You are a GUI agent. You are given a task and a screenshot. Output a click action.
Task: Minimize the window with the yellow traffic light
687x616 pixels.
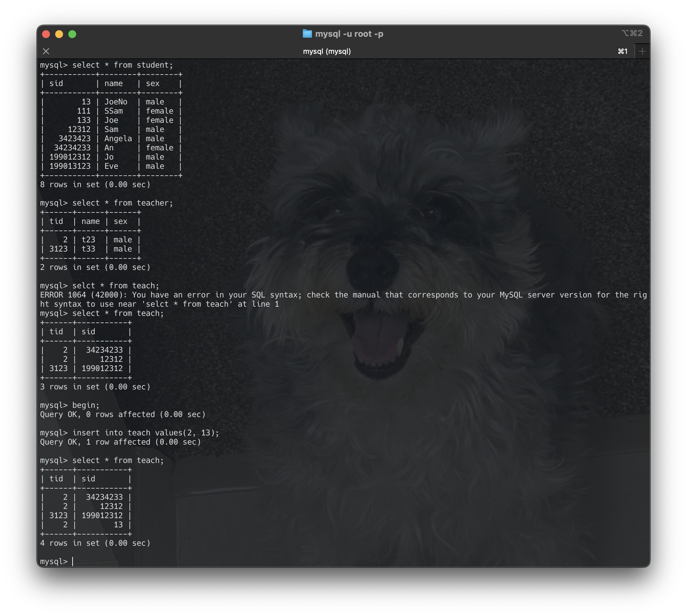tap(59, 34)
